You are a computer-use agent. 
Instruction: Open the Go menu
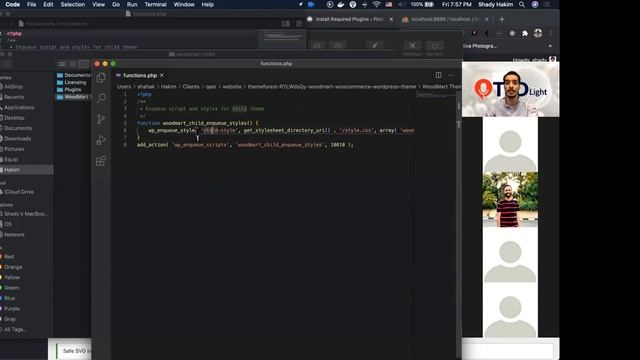(116, 4)
